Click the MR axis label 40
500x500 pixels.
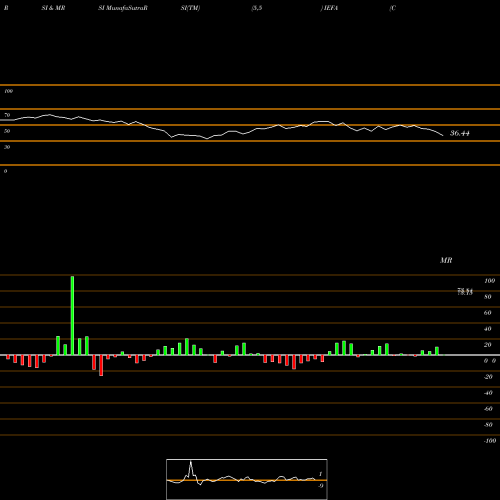(488, 329)
